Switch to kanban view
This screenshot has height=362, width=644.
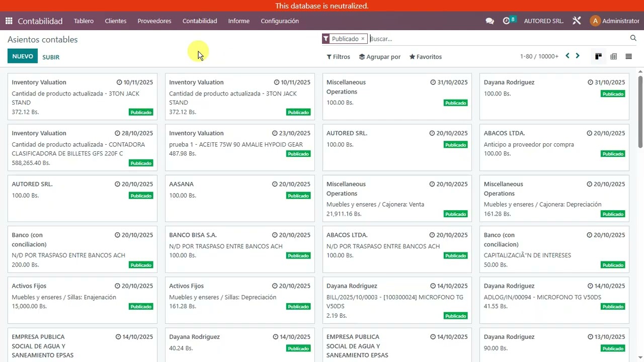coord(598,57)
